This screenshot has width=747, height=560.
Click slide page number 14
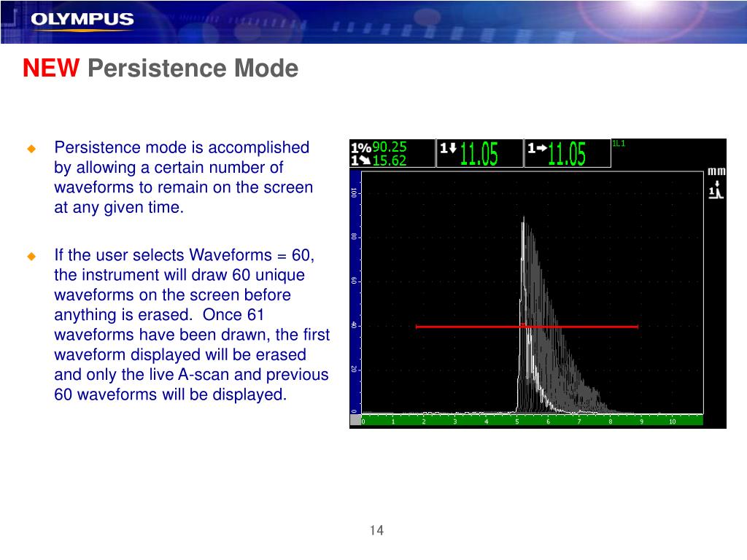pyautogui.click(x=376, y=531)
